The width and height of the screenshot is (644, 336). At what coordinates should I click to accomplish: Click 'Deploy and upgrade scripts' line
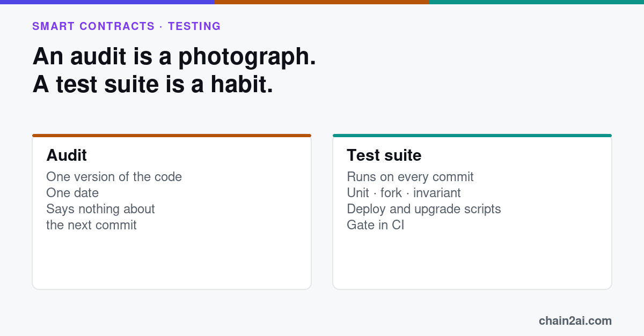pyautogui.click(x=424, y=209)
